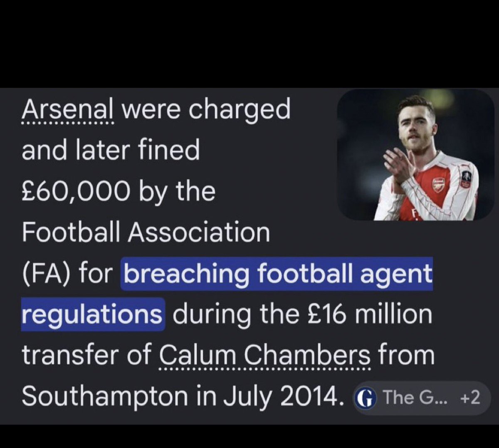This screenshot has height=448, width=499.
Task: Click the 'and later fined' text
Action: [x=111, y=151]
